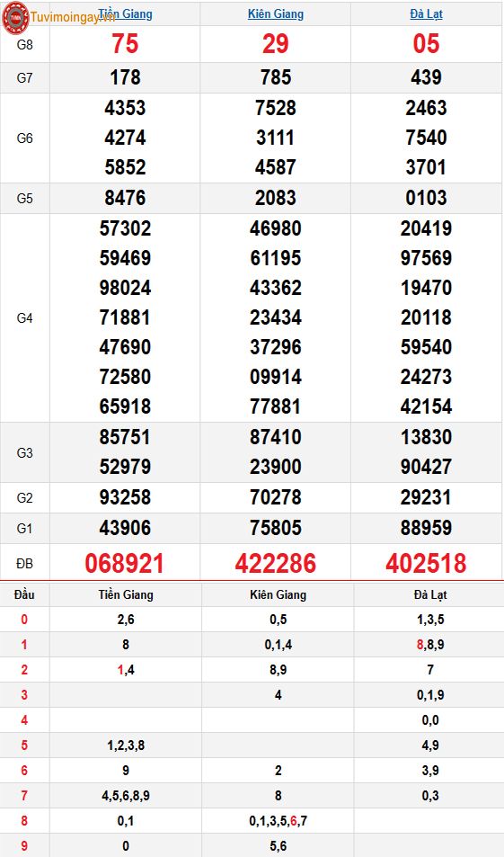Click Tiền Giang header in Đầu table
Screen dimensions: 504x857
126,594
